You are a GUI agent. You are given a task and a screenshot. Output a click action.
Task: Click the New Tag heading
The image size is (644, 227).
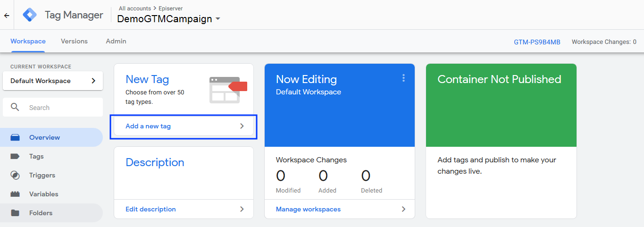[147, 79]
